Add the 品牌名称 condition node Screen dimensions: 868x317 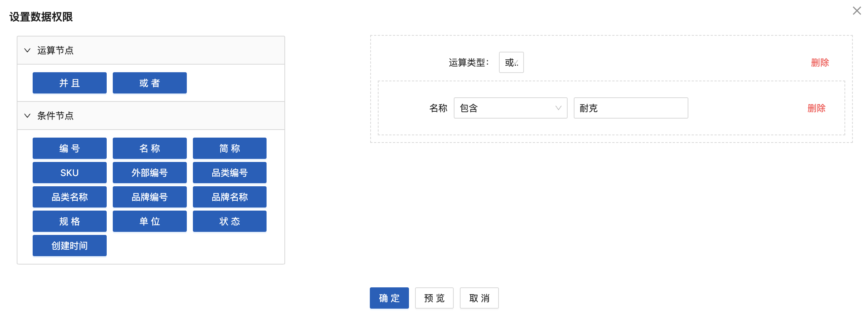229,197
